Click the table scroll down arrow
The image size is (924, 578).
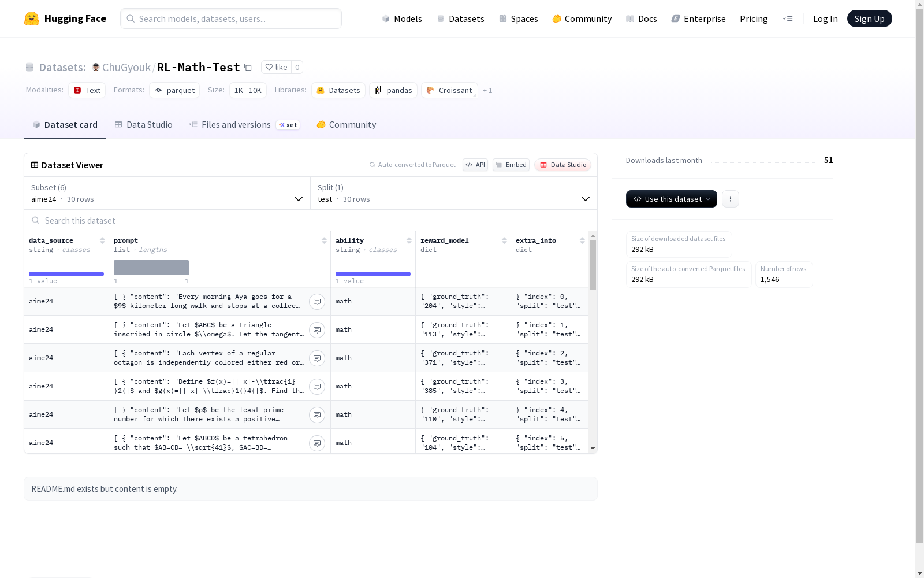593,449
